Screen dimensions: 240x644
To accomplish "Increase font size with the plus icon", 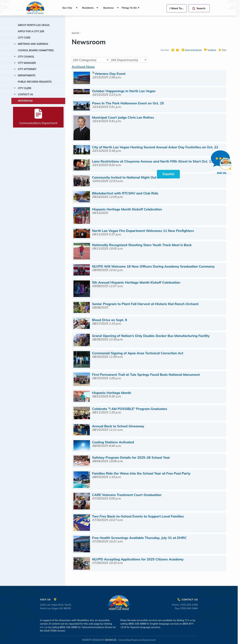I will coord(172,50).
